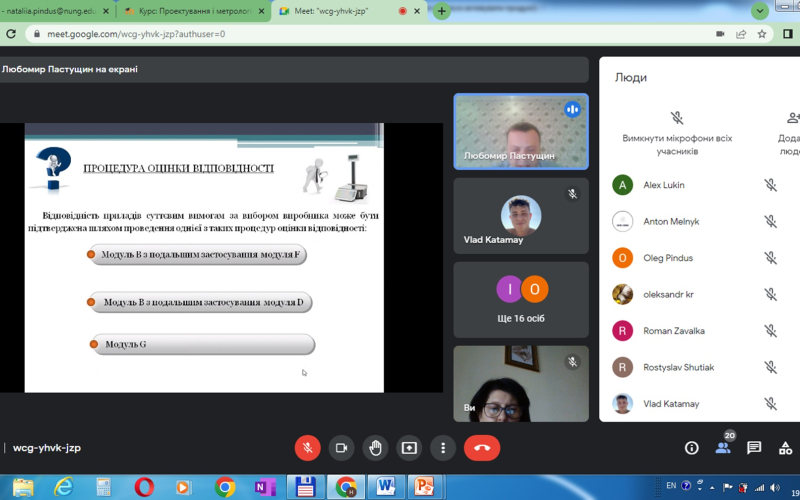Viewport: 800px width, 500px height.
Task: Click the browser address bar
Action: click(370, 33)
